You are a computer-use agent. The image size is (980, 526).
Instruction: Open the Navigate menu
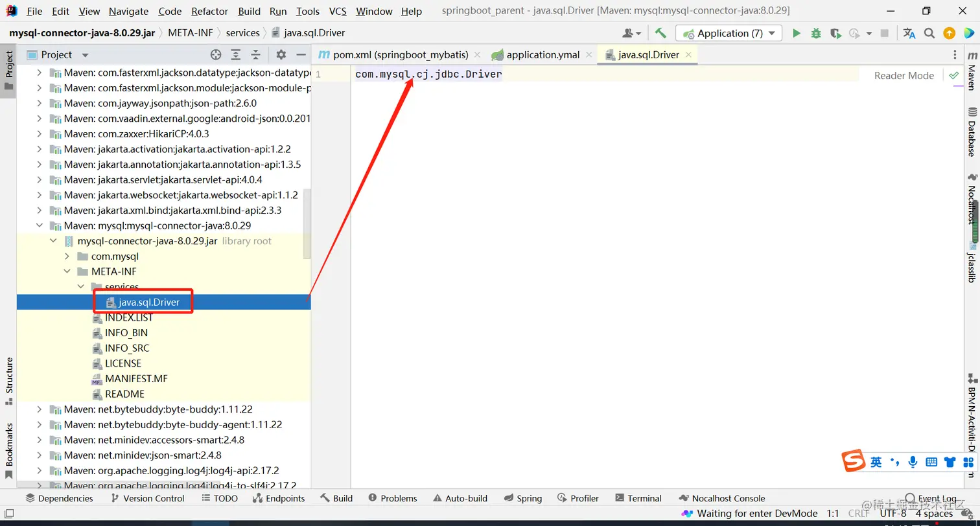pos(128,12)
